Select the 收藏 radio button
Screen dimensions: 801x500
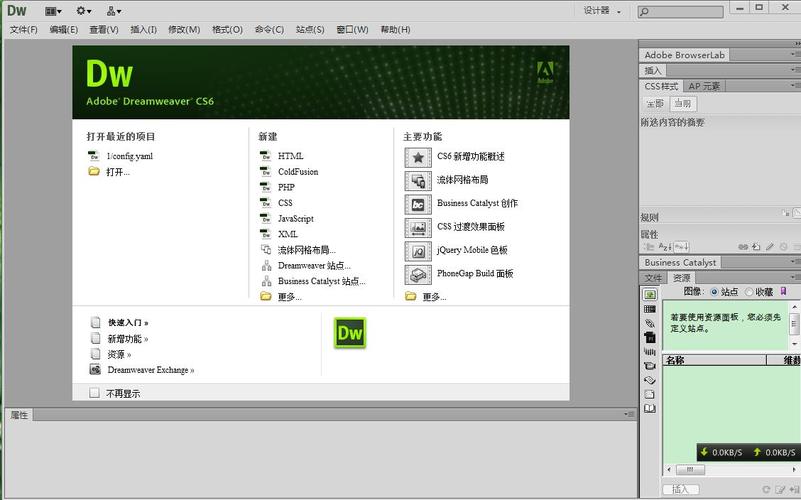[749, 292]
